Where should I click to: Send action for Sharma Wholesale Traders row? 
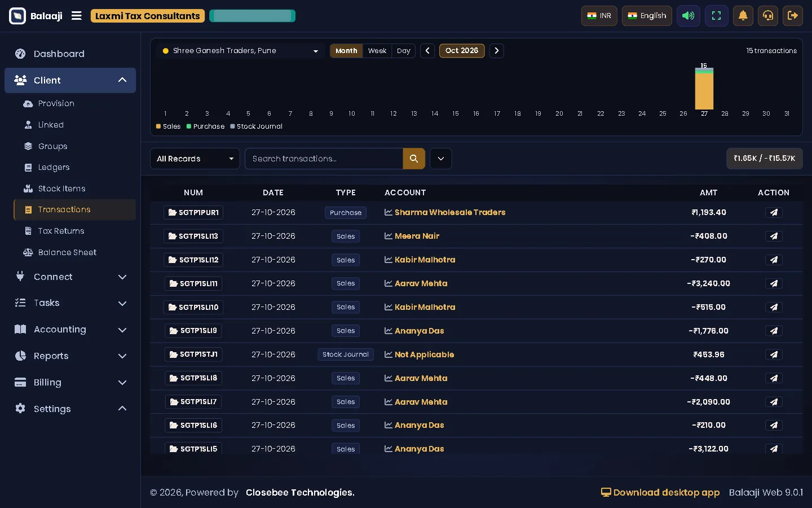pos(774,213)
